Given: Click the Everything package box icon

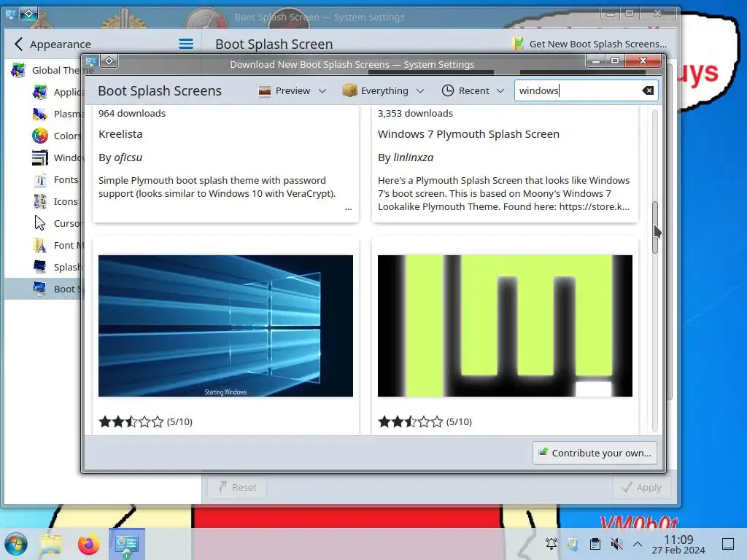Looking at the screenshot, I should tap(349, 90).
